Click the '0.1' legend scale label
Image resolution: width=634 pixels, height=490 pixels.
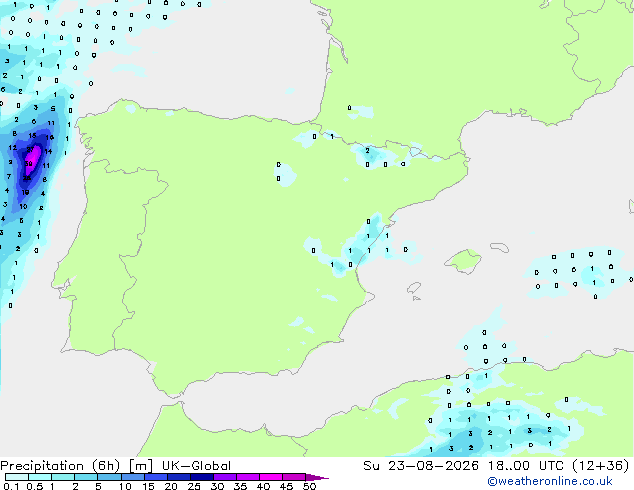[x=11, y=486]
